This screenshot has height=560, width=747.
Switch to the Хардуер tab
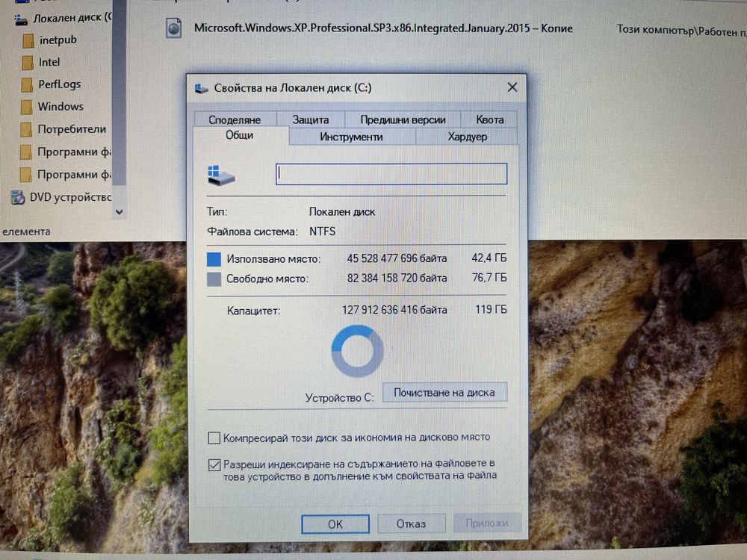(468, 137)
